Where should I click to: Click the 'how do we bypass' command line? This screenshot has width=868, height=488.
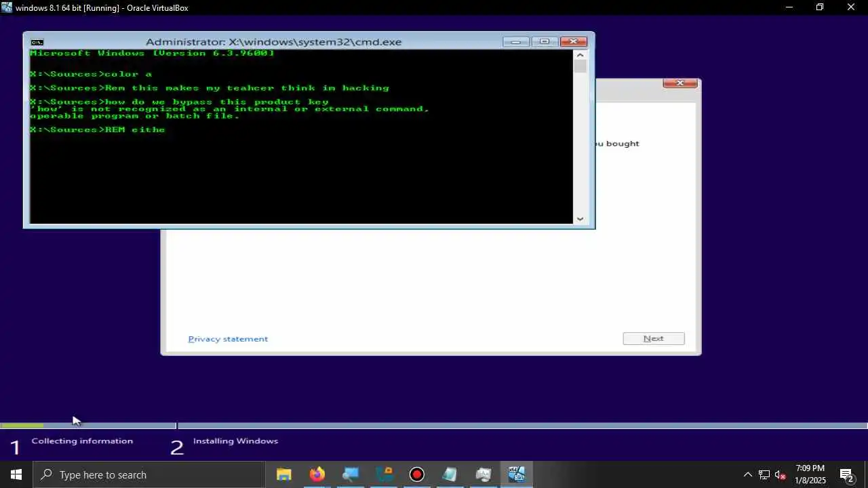[179, 102]
